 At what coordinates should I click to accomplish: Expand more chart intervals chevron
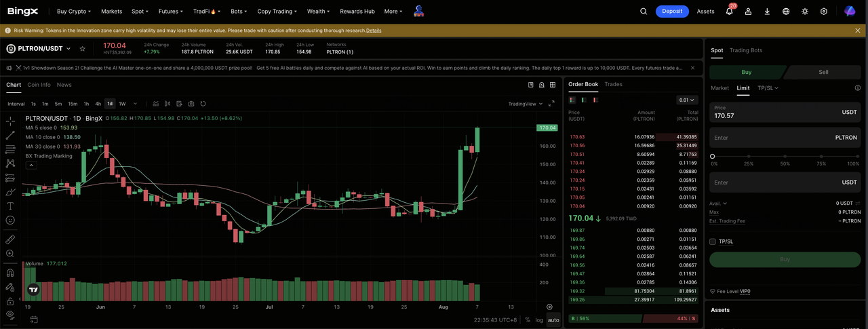coord(136,104)
